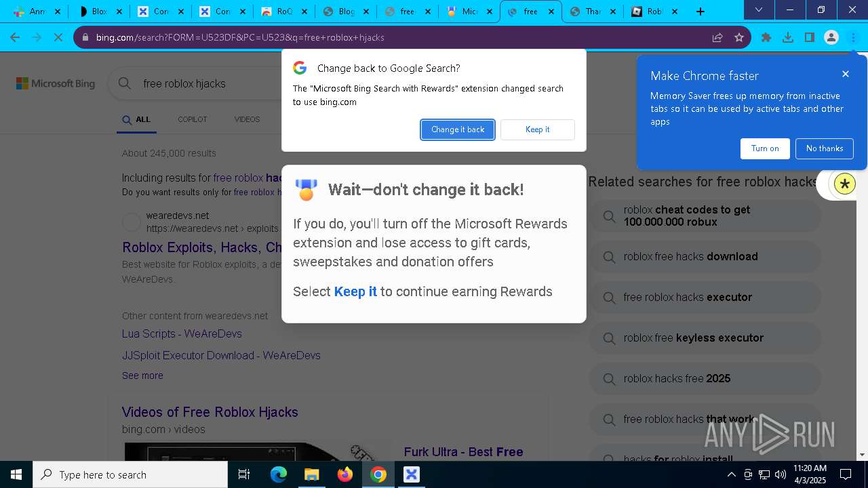Bookmark this page with star icon

tap(739, 37)
